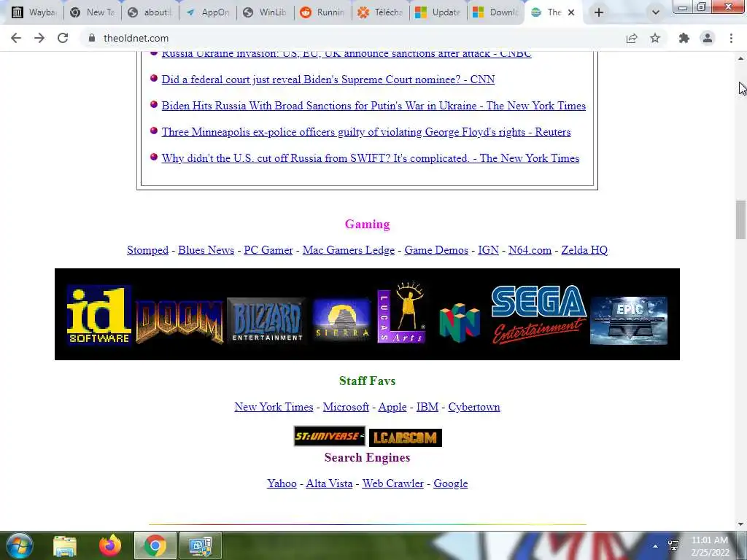747x560 pixels.
Task: Click the page vertical scrollbar thumb
Action: pyautogui.click(x=740, y=219)
